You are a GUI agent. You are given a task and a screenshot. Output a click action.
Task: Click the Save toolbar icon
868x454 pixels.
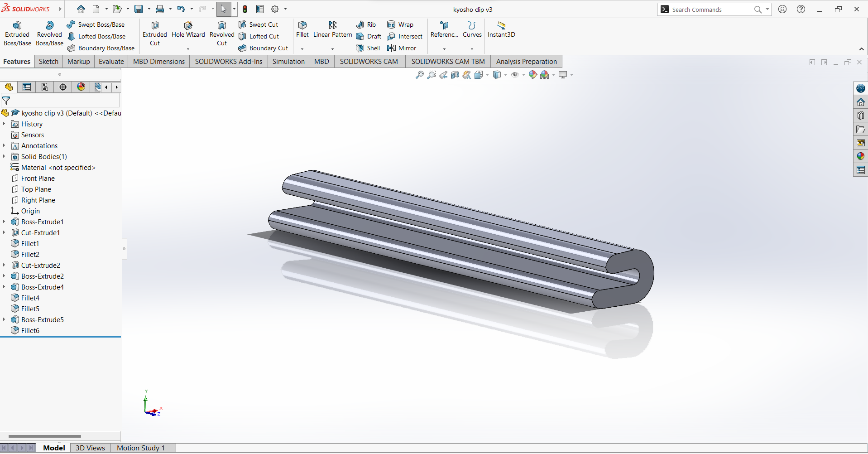pos(139,9)
